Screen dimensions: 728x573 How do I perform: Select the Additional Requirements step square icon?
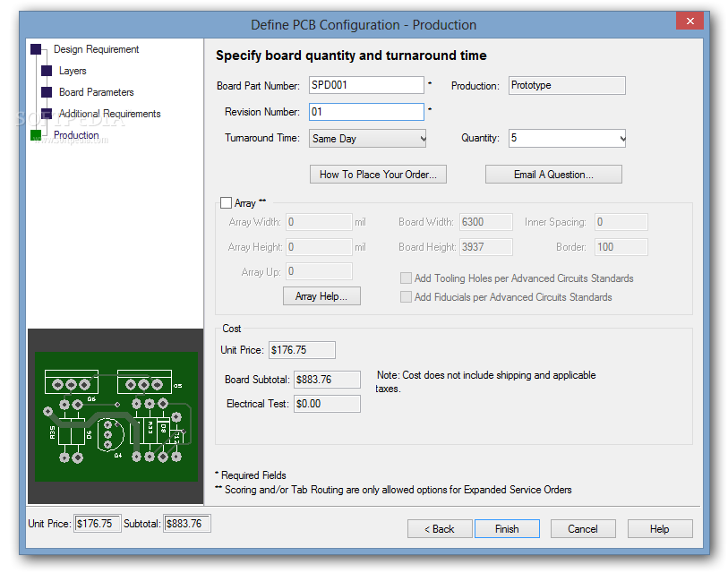47,114
